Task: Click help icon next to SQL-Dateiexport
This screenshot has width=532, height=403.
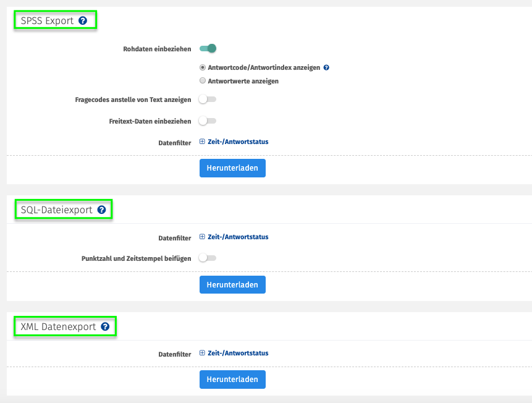Action: [x=101, y=210]
